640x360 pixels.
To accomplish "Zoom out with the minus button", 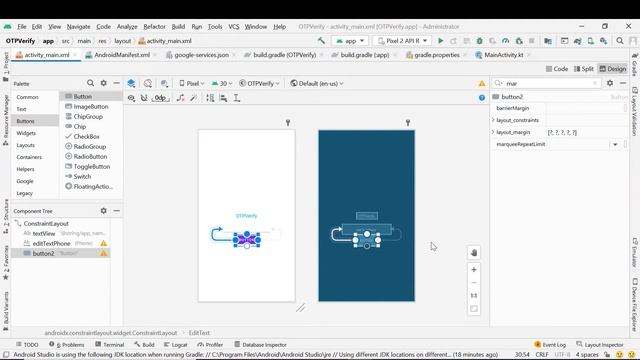I will tap(474, 282).
